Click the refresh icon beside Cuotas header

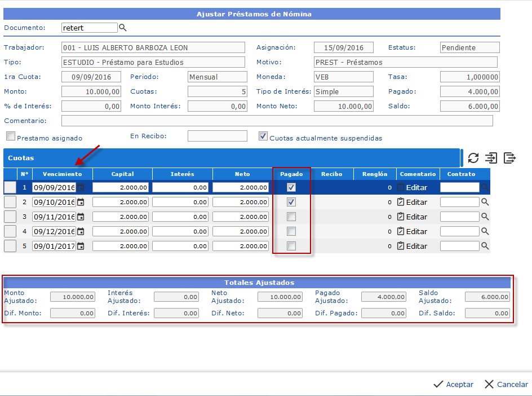pos(473,158)
